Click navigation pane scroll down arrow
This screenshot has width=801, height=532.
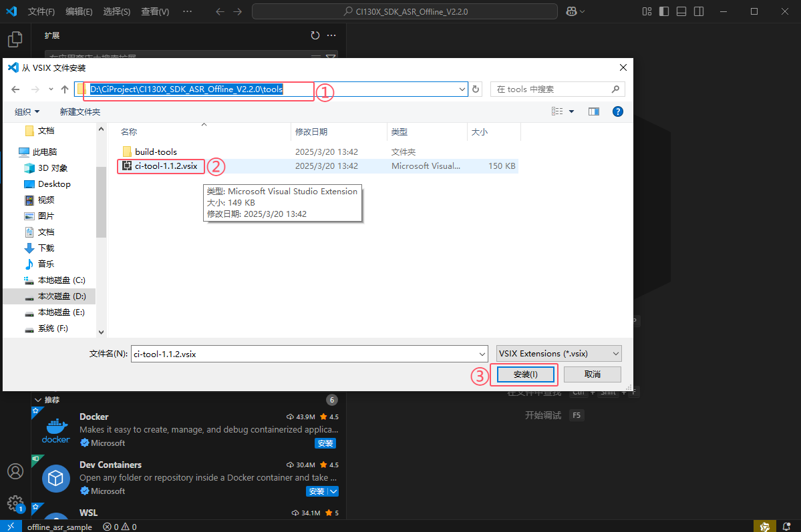click(101, 332)
